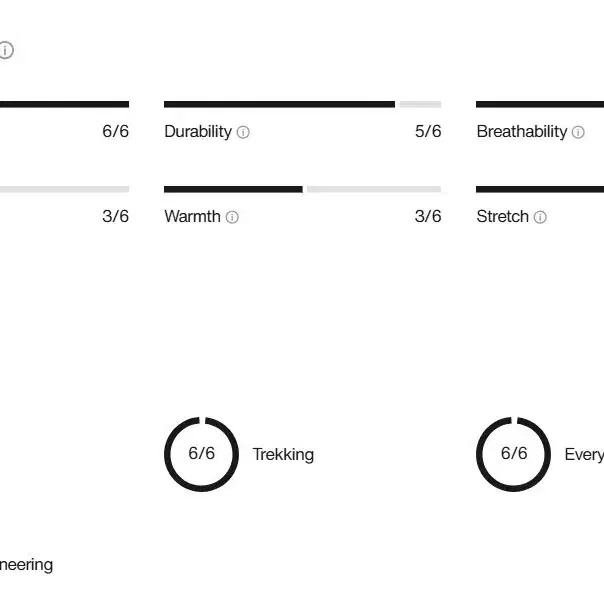The height and width of the screenshot is (604, 604).
Task: Click the Warmth label text
Action: point(193,216)
